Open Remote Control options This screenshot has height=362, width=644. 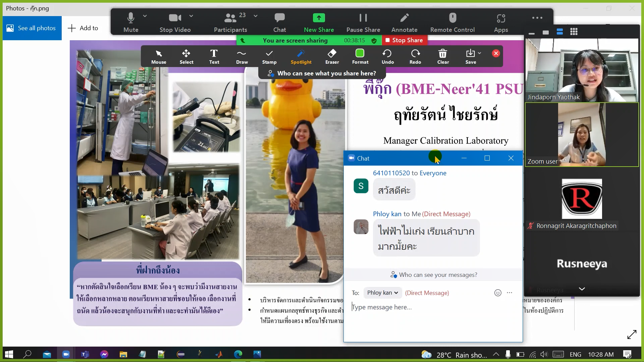pos(452,22)
